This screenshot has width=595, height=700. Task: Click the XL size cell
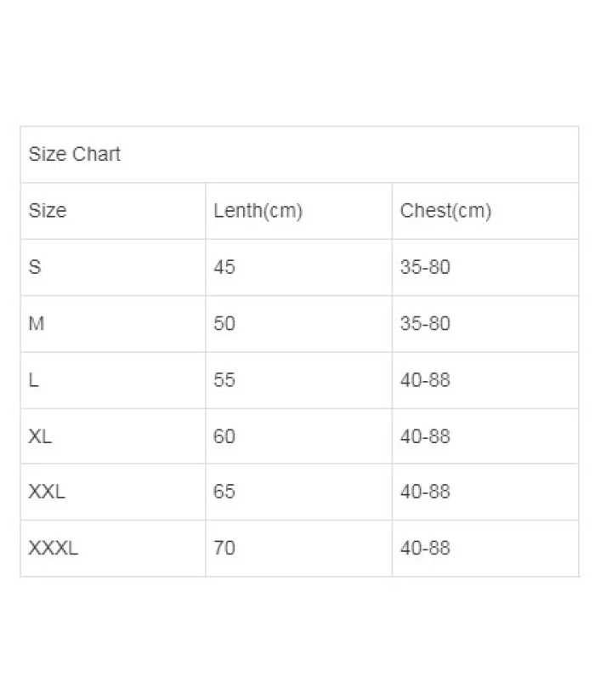(40, 436)
